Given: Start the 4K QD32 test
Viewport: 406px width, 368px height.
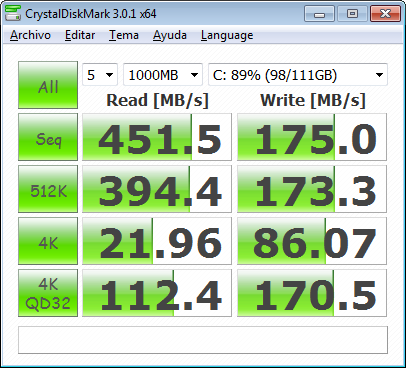Looking at the screenshot, I should tap(48, 293).
